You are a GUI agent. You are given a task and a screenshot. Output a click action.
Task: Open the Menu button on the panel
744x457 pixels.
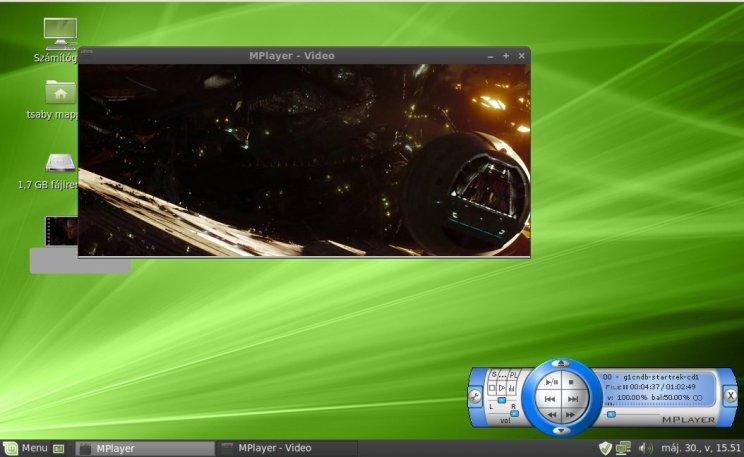click(26, 448)
